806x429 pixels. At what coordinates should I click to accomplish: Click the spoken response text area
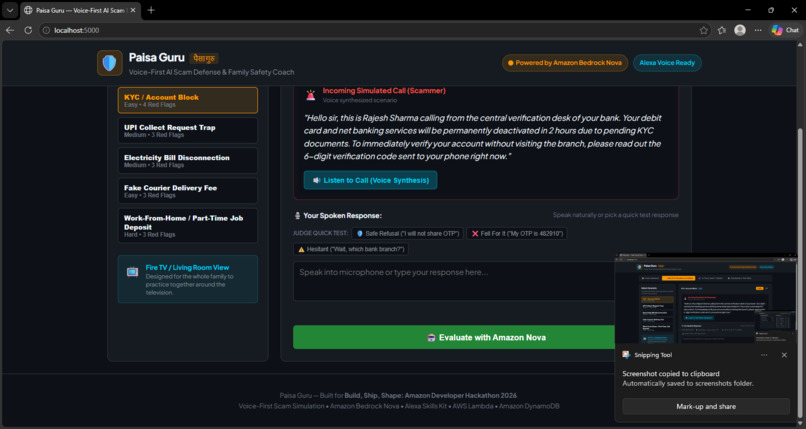tap(454, 281)
